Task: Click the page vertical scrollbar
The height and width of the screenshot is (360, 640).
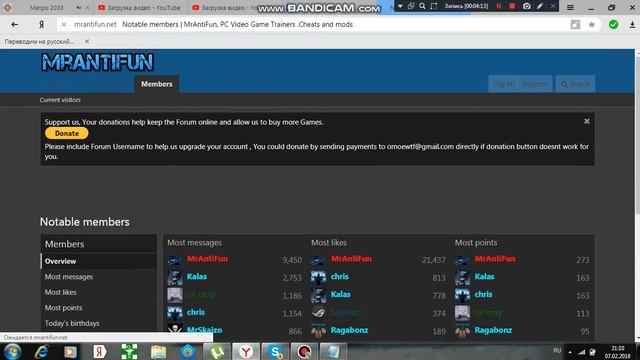Action: coord(637,196)
